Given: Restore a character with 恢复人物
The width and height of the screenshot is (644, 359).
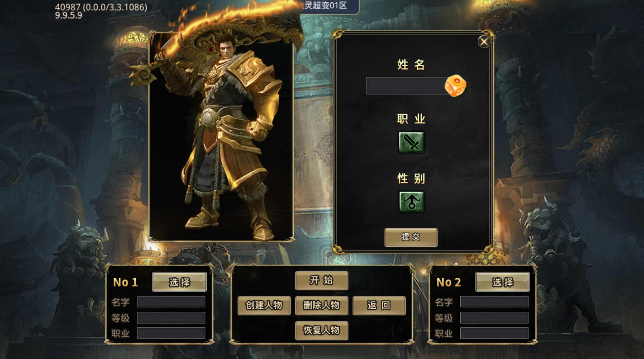Looking at the screenshot, I should [321, 330].
